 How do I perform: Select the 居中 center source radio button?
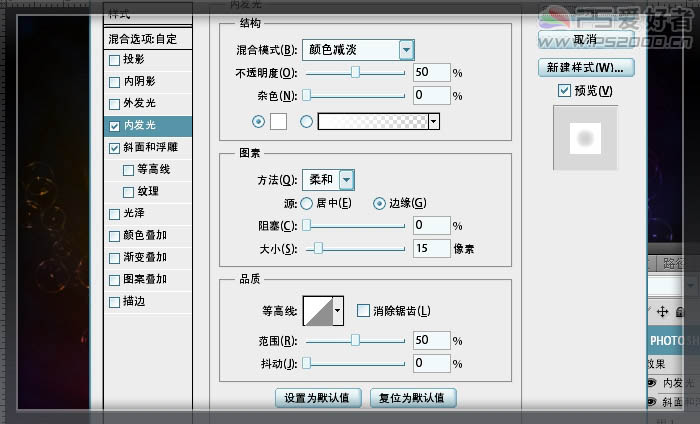point(307,203)
